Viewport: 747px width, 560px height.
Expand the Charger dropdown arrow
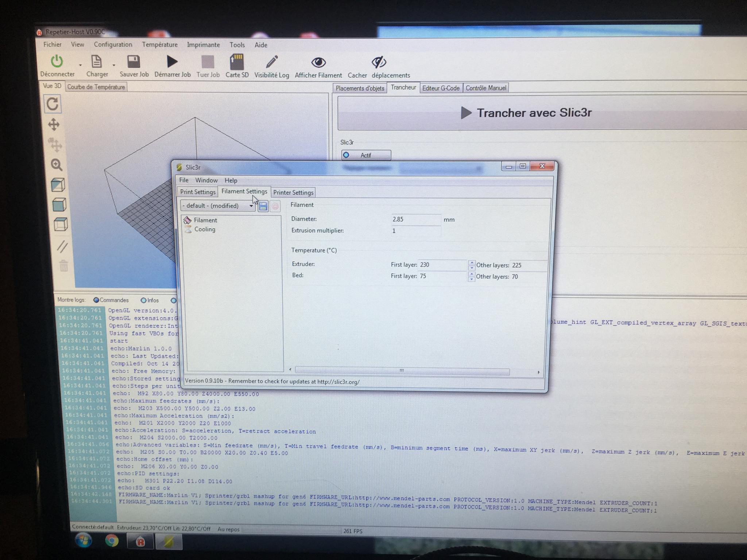[114, 65]
